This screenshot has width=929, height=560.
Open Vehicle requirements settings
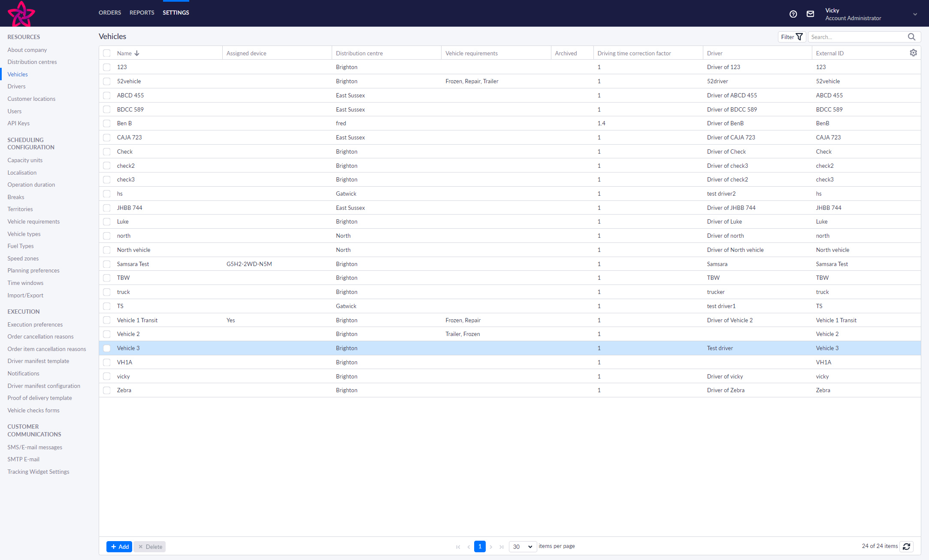click(x=33, y=221)
